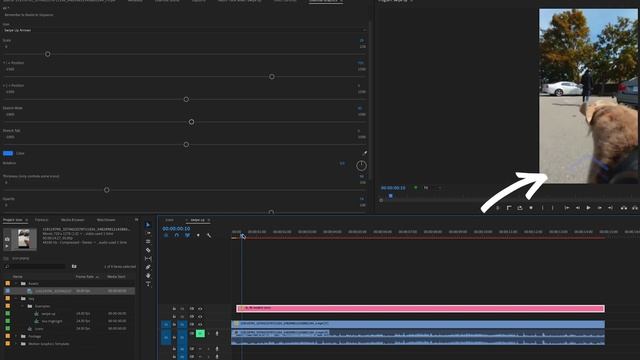Open the blue Color swatch picker
The height and width of the screenshot is (360, 640).
(8, 153)
